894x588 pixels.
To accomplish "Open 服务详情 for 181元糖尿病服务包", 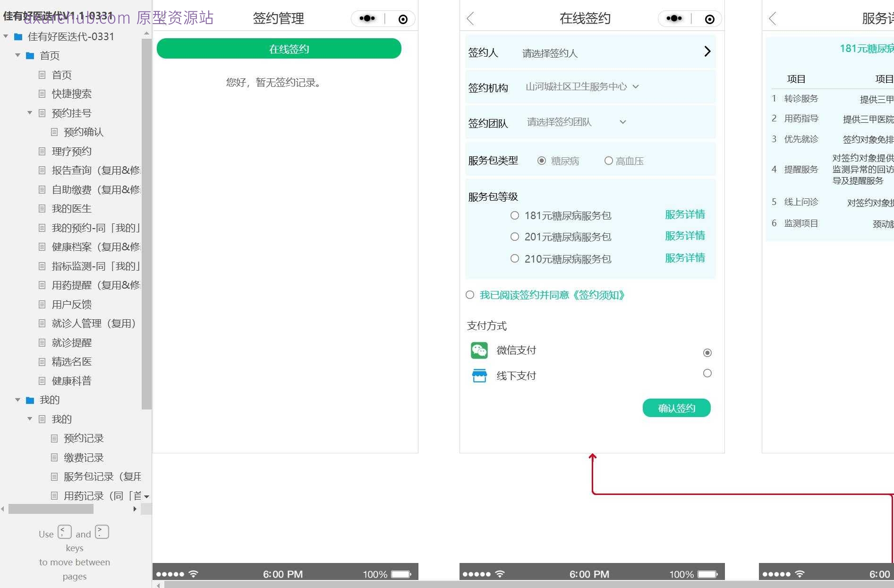I will (684, 214).
